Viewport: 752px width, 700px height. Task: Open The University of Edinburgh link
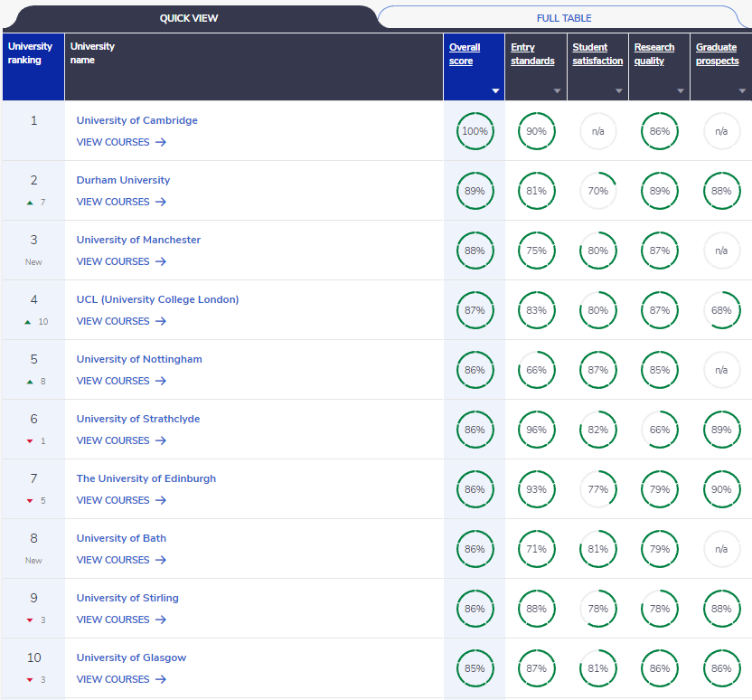tap(146, 478)
